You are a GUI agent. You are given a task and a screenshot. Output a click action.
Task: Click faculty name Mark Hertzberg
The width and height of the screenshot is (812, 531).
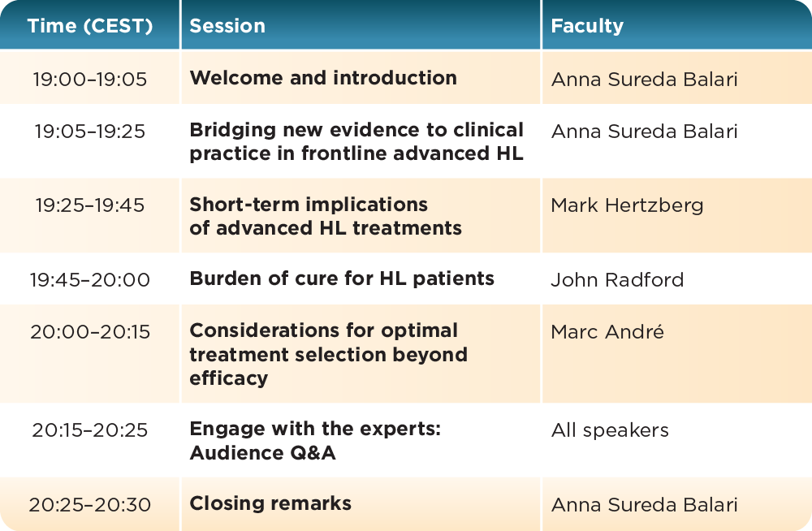(627, 205)
